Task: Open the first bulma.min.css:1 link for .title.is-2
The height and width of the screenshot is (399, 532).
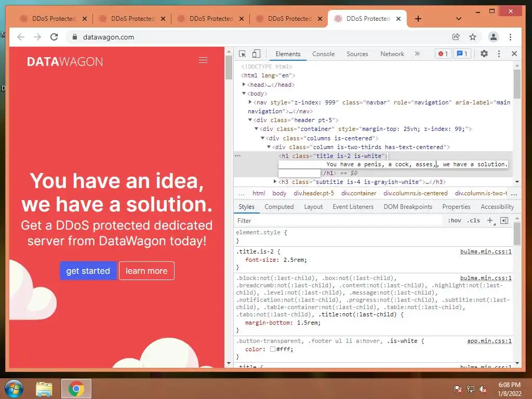Action: (486, 251)
